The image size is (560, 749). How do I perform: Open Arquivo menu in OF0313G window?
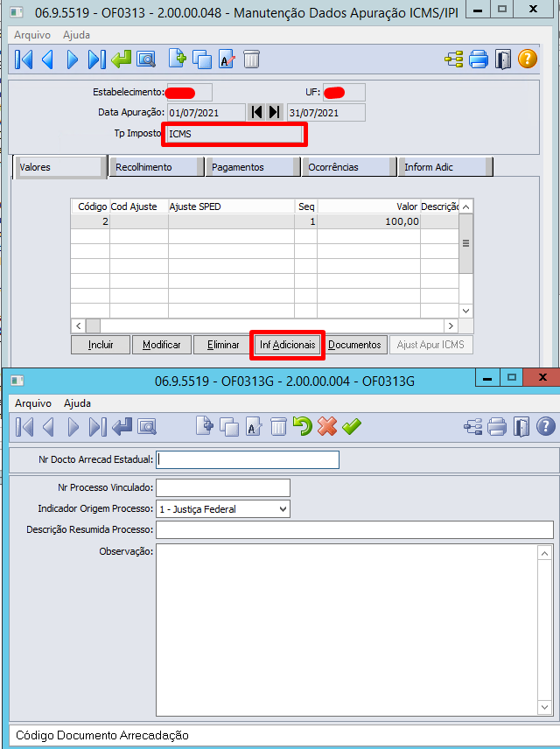[33, 403]
